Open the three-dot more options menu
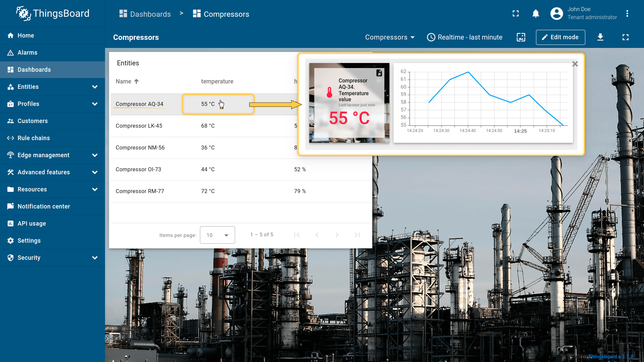The height and width of the screenshot is (362, 644). click(x=627, y=14)
